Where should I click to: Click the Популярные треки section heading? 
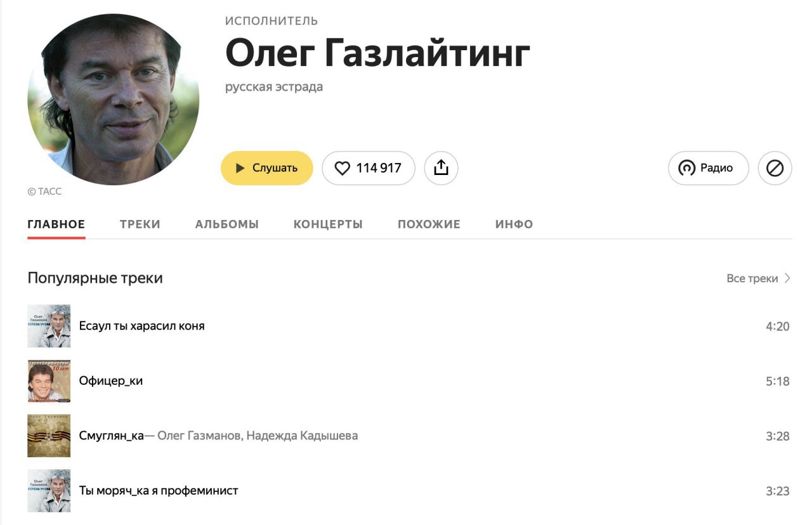pyautogui.click(x=95, y=278)
